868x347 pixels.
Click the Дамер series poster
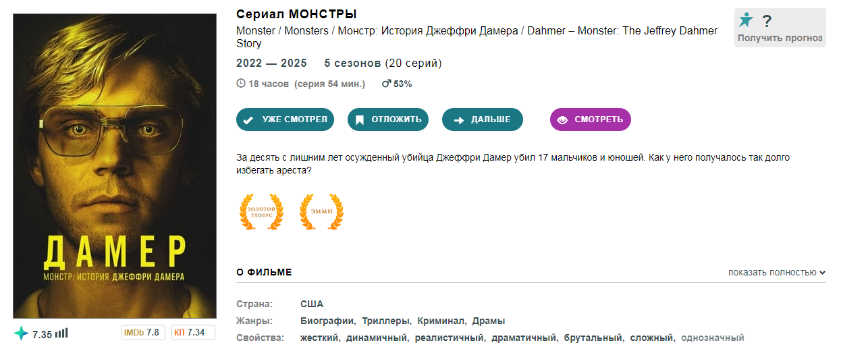click(x=114, y=166)
